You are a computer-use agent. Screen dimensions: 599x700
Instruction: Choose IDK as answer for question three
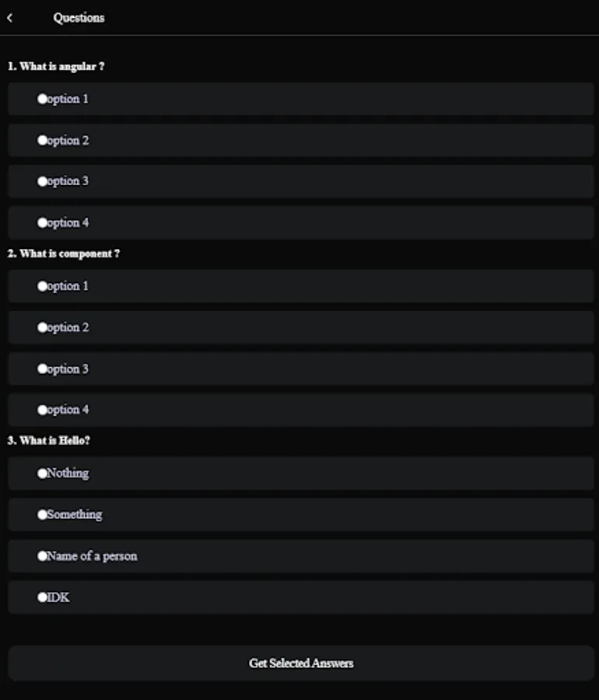[58, 597]
